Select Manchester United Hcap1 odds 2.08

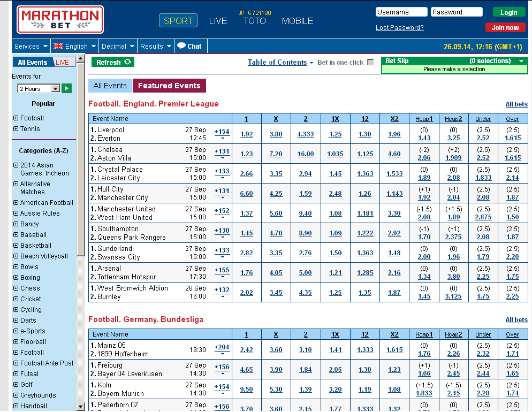coord(424,217)
